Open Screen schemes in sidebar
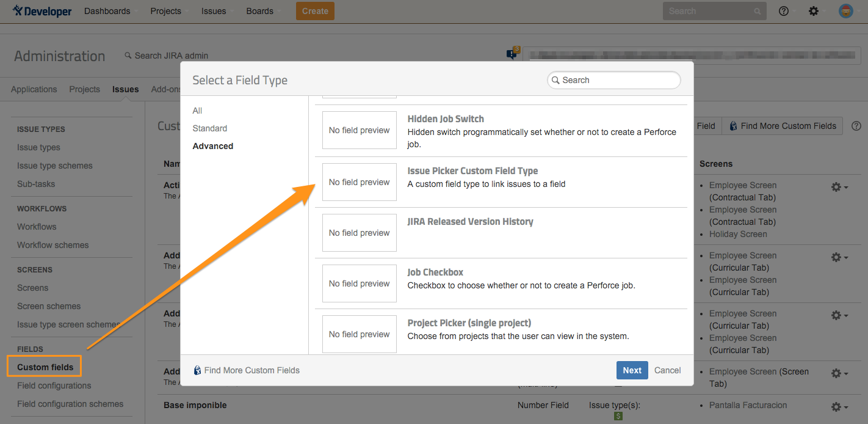This screenshot has height=424, width=868. click(49, 306)
